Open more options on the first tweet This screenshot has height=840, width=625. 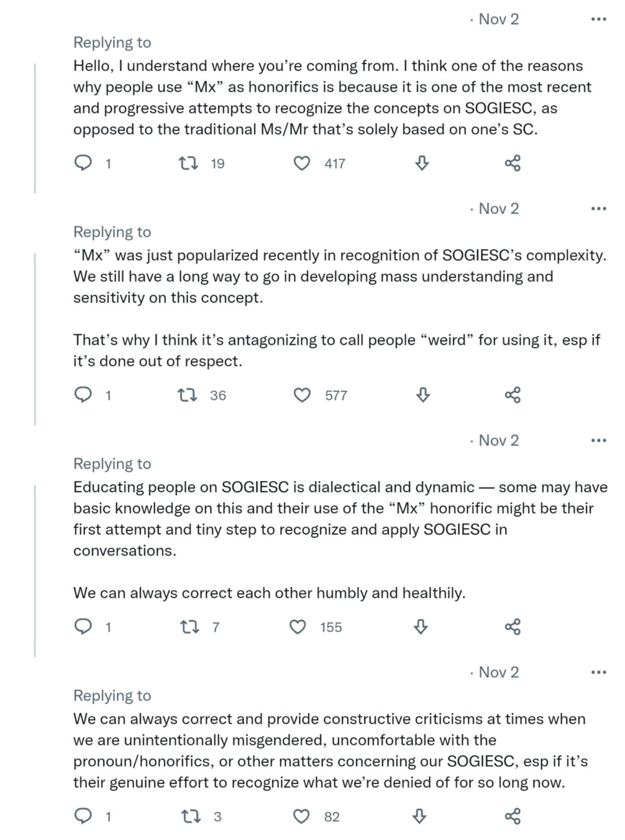[599, 19]
